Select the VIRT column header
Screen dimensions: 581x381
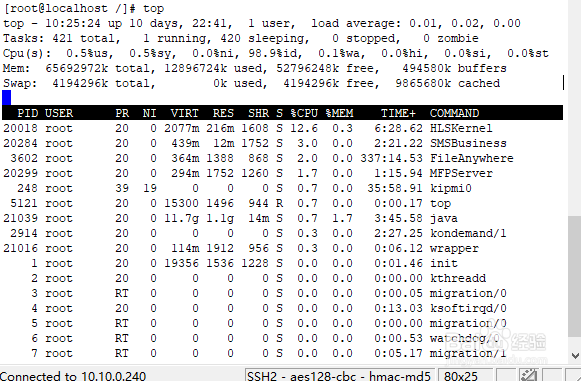[x=185, y=113]
